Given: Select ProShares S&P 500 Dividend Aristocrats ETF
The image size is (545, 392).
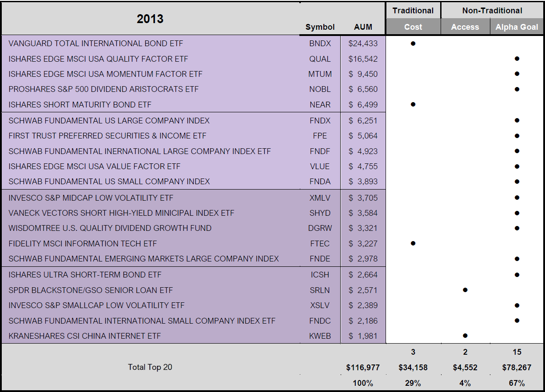Looking at the screenshot, I should [103, 89].
